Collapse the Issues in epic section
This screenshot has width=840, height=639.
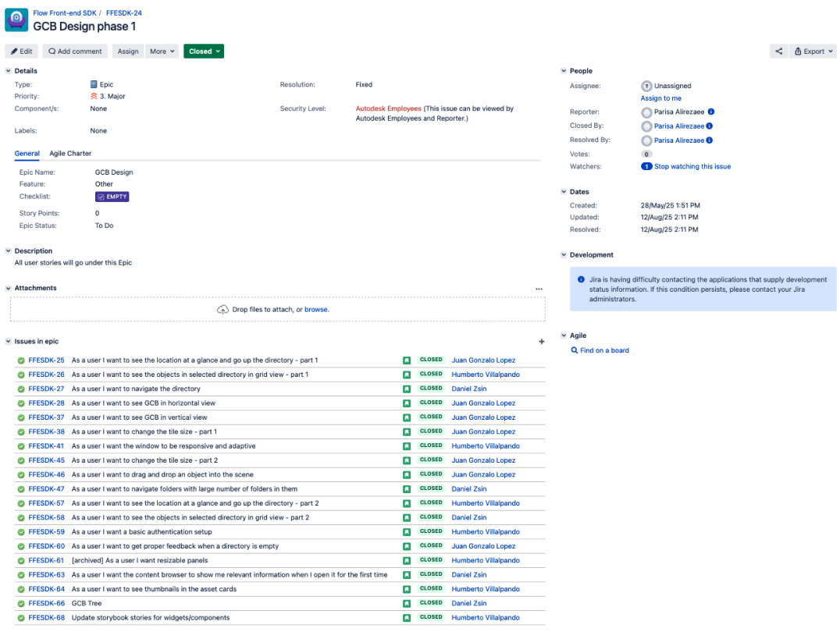pos(9,342)
